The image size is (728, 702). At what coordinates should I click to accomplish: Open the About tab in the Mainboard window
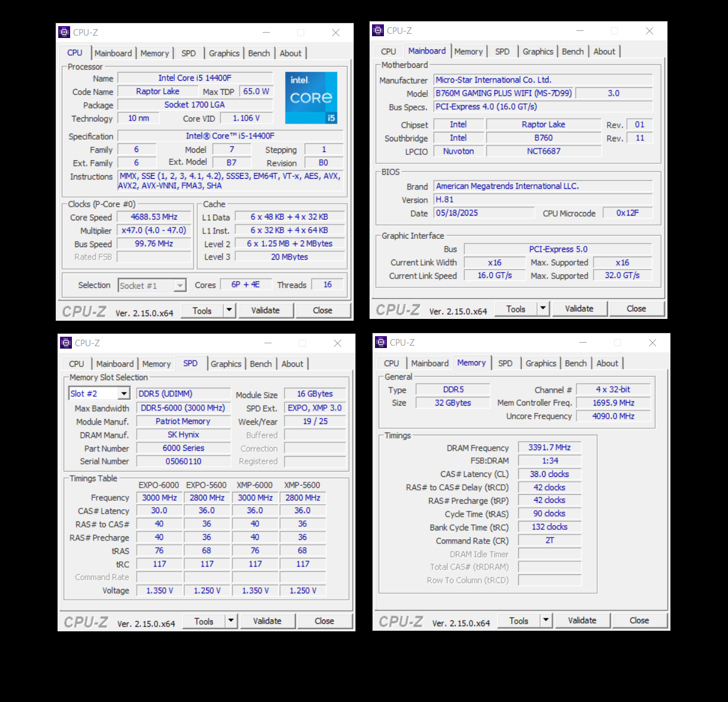[604, 52]
